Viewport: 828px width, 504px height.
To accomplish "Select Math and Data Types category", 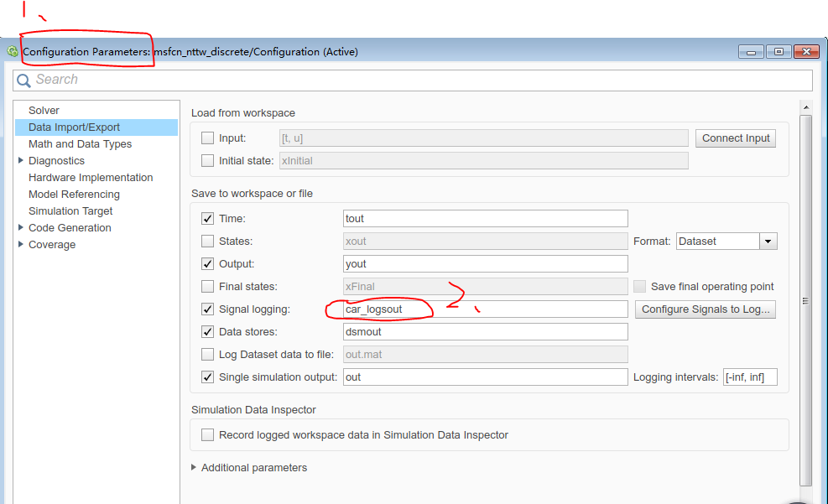I will tap(80, 144).
